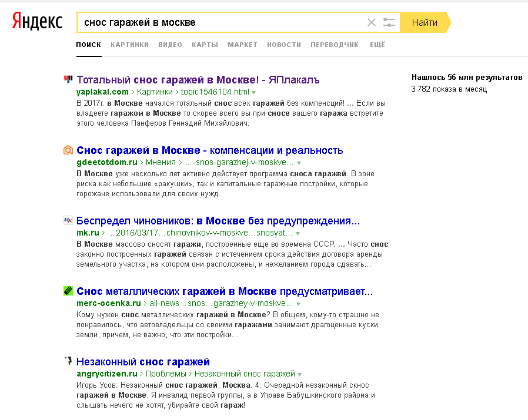This screenshot has height=420, width=528.
Task: Click snippet 'В Москве массово сносят гаражи'
Action: (x=138, y=244)
